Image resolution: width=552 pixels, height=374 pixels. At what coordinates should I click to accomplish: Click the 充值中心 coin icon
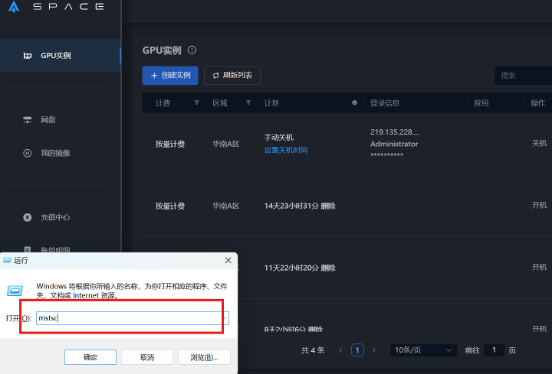(x=27, y=217)
